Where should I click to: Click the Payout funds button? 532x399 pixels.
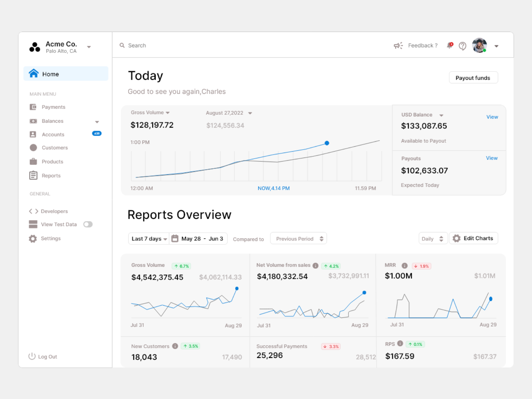[x=473, y=77]
